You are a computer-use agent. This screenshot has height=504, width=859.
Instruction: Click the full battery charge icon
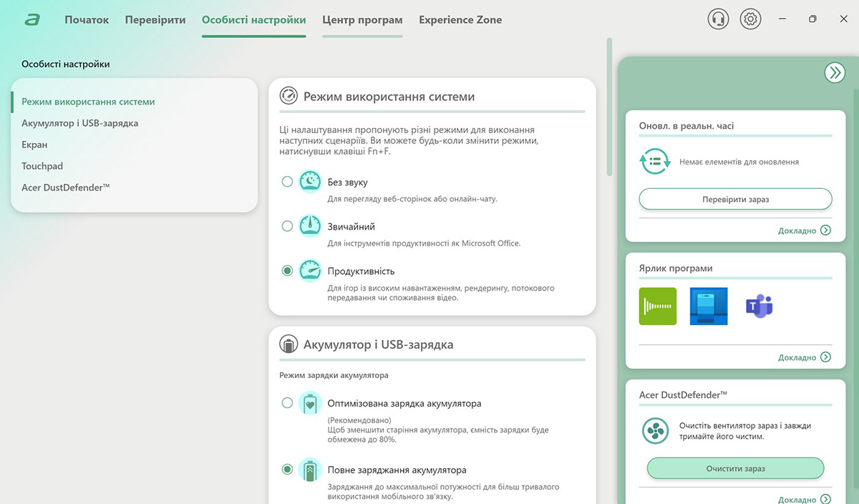click(310, 470)
